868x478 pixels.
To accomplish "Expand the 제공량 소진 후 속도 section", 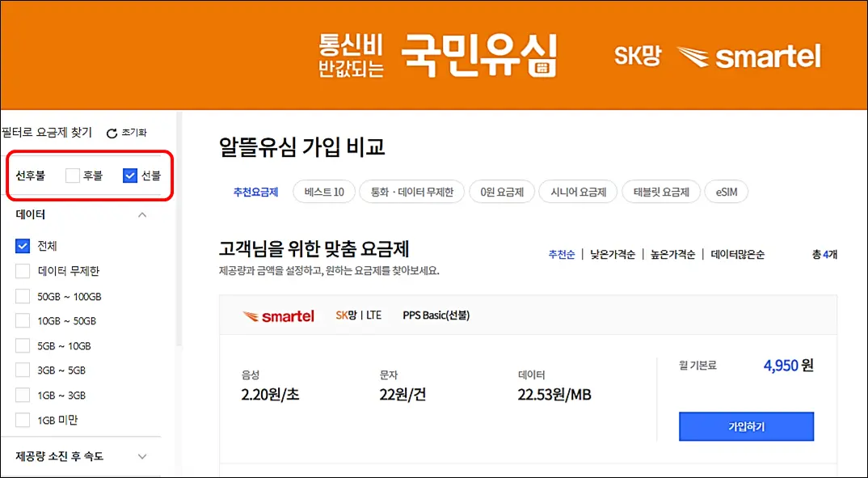I will click(142, 456).
